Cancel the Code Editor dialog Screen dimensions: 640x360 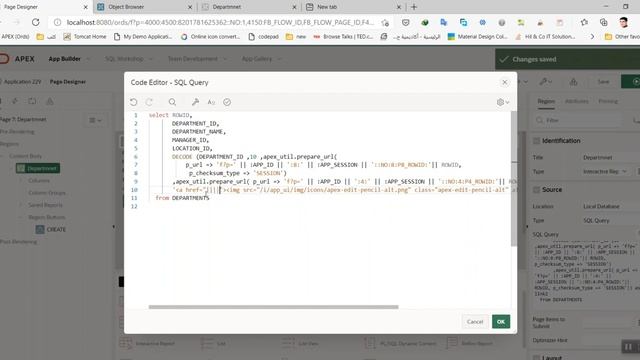coord(475,322)
